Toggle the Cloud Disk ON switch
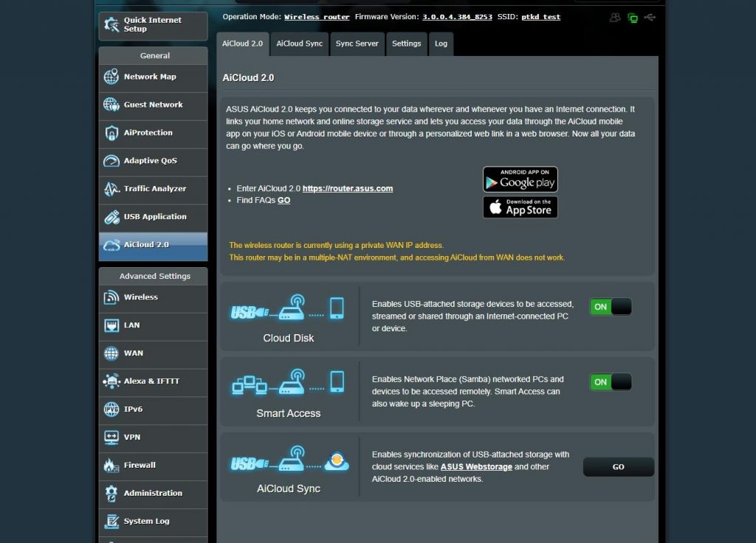 coord(611,307)
